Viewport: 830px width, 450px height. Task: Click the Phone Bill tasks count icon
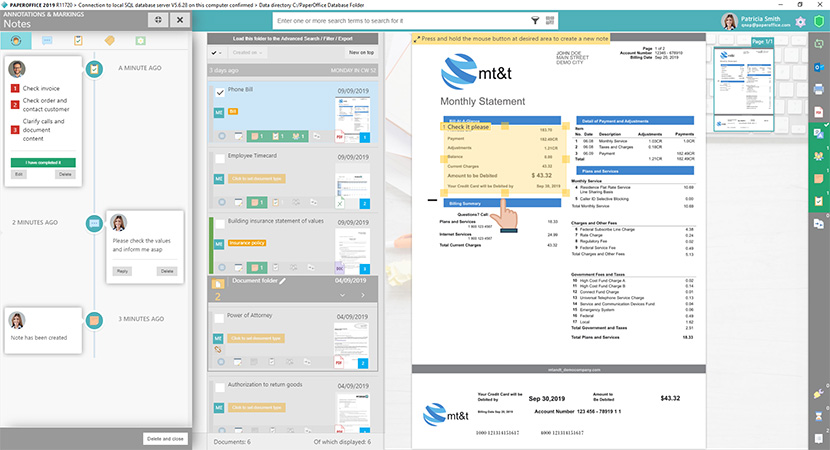(x=278, y=137)
